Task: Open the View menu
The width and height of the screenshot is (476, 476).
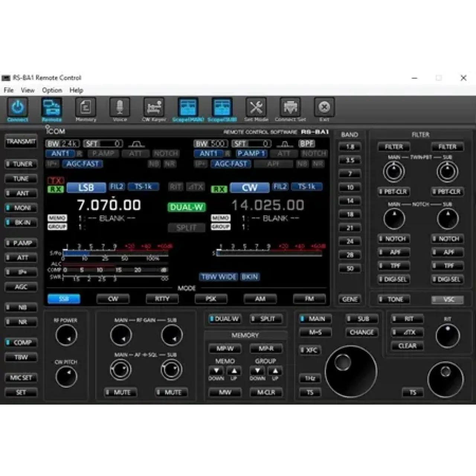Action: click(28, 90)
